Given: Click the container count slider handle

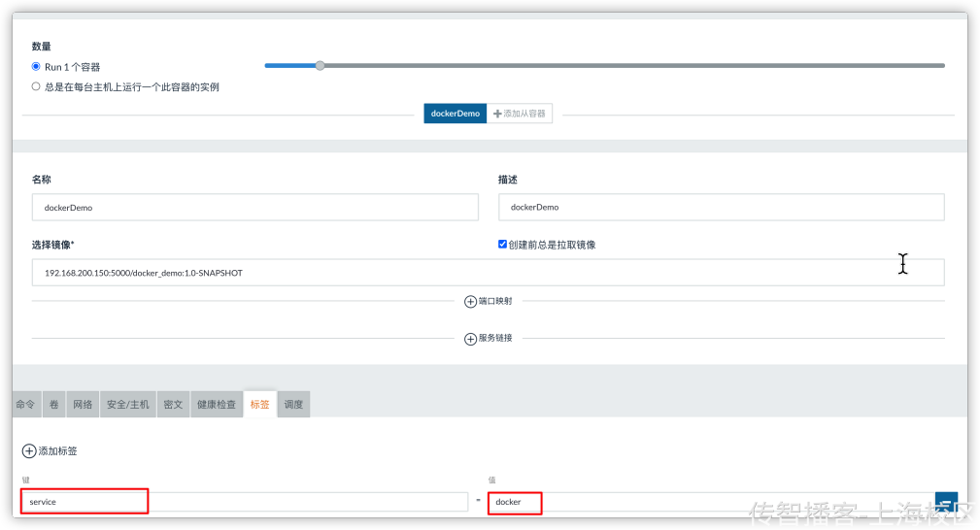Looking at the screenshot, I should point(320,66).
